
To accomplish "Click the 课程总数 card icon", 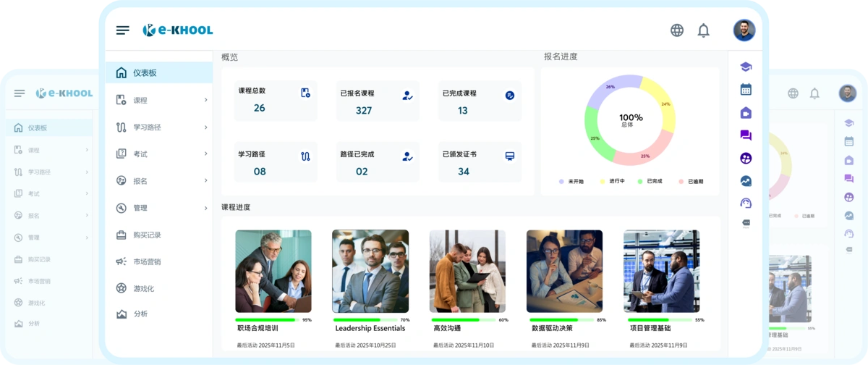I will pyautogui.click(x=305, y=93).
